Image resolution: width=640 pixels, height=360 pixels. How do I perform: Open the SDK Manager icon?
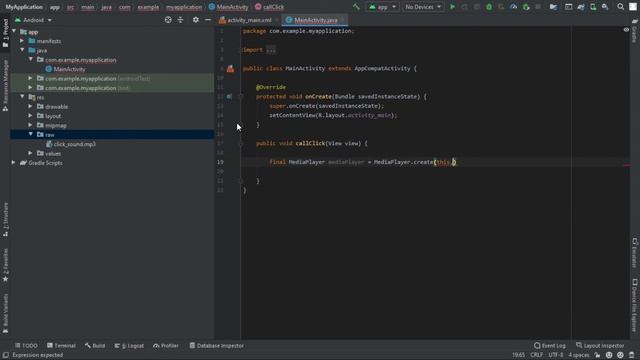pyautogui.click(x=605, y=7)
